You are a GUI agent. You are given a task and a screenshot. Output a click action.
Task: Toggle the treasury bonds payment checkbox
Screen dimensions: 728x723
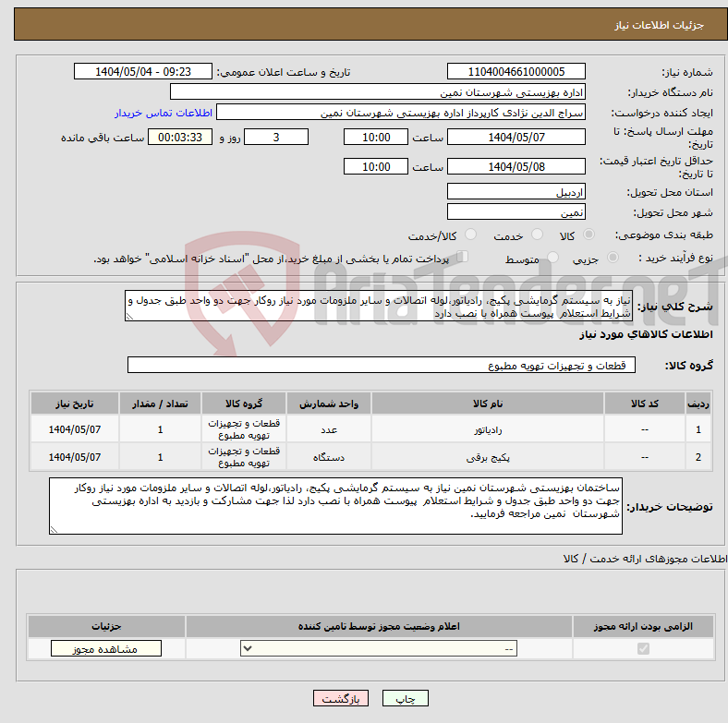click(x=462, y=257)
